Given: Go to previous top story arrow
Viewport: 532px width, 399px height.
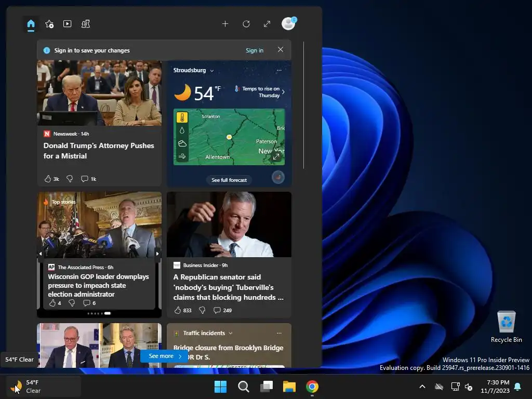Looking at the screenshot, I should (x=41, y=254).
